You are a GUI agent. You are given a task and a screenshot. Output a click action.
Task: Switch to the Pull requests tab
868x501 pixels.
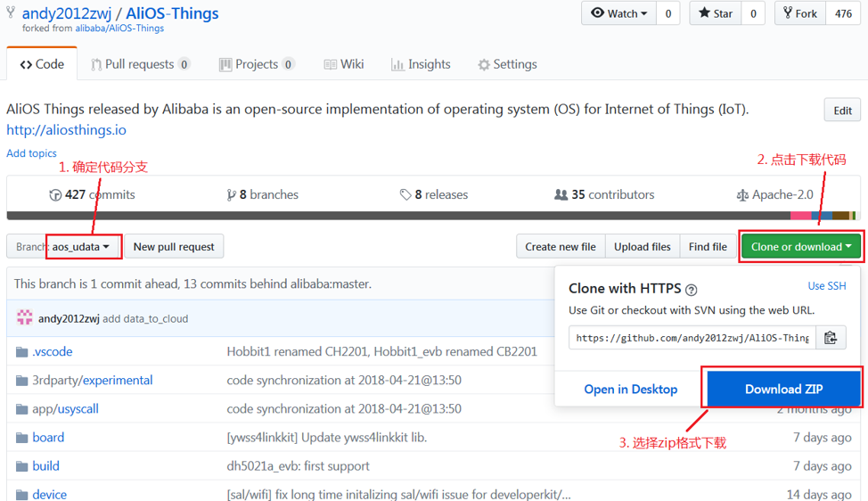[140, 64]
